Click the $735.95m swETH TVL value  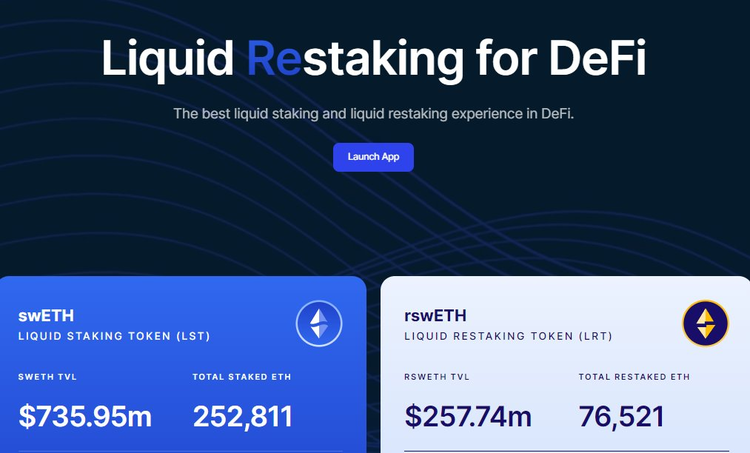point(85,416)
